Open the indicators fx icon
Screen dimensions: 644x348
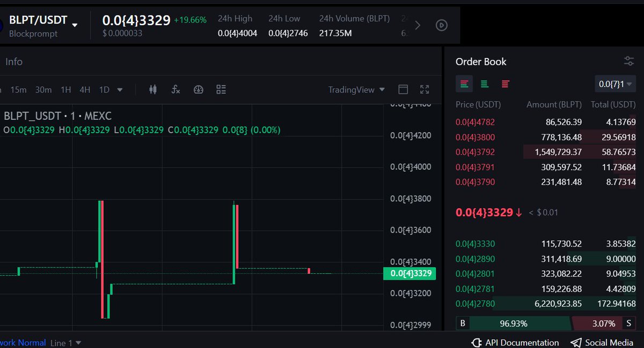click(x=175, y=90)
